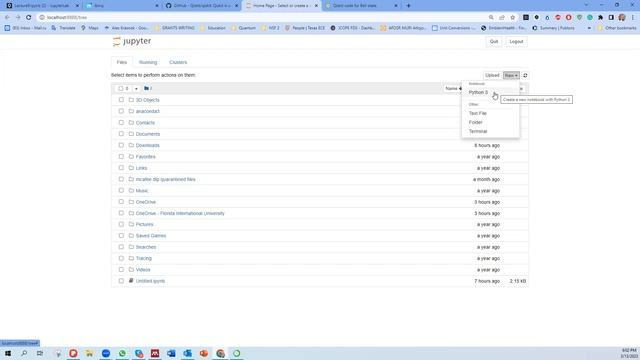Click the Untitled.ipynb notebook file icon
640x360 pixels.
pyautogui.click(x=131, y=281)
